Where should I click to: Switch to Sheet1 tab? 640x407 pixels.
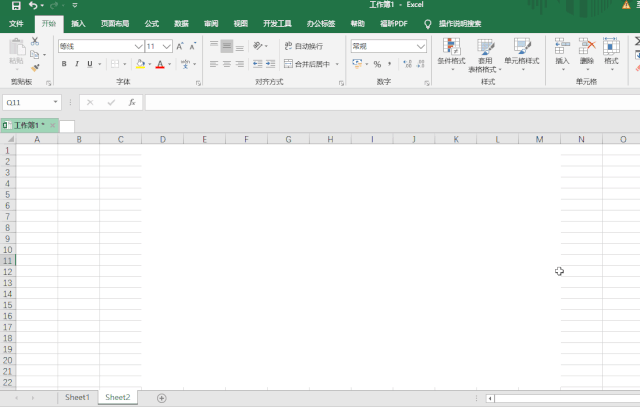point(77,397)
